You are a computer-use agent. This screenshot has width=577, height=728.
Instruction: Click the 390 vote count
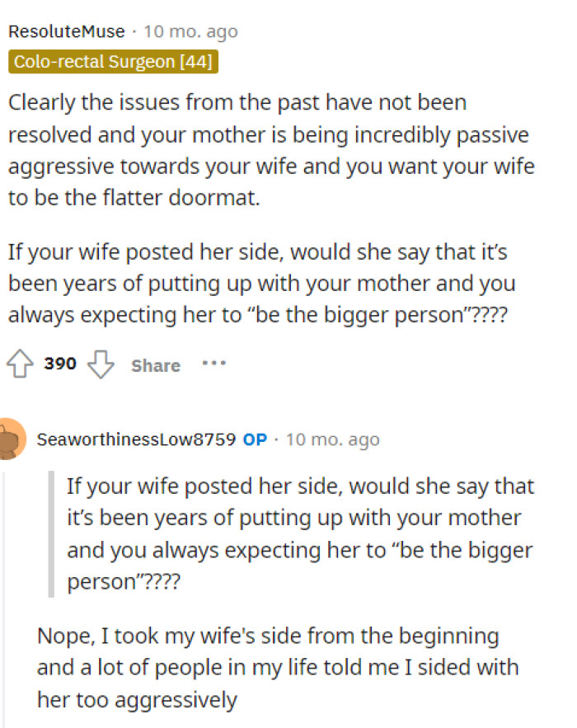click(x=60, y=364)
